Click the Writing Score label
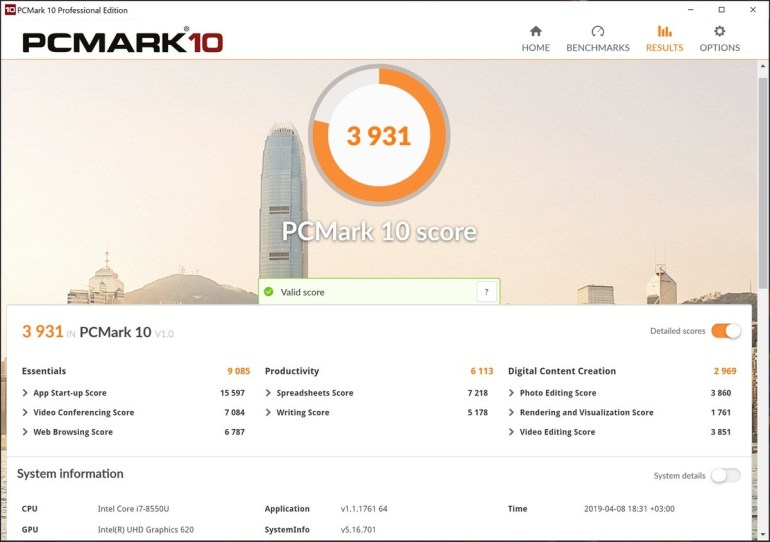The width and height of the screenshot is (770, 542). 302,413
